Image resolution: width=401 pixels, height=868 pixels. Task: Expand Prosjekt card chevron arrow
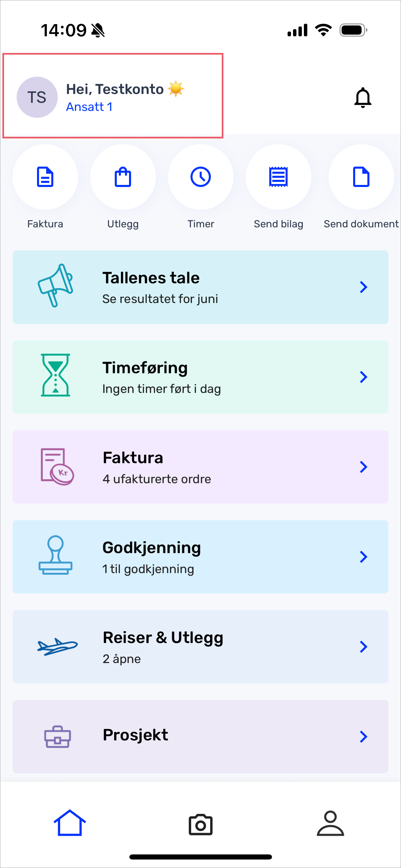363,736
